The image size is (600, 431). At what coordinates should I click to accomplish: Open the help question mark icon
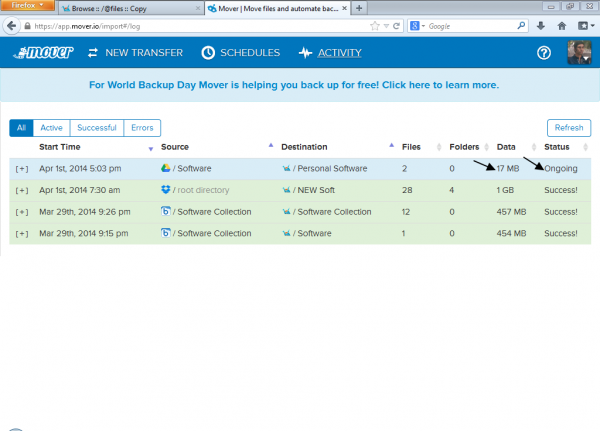click(x=544, y=53)
